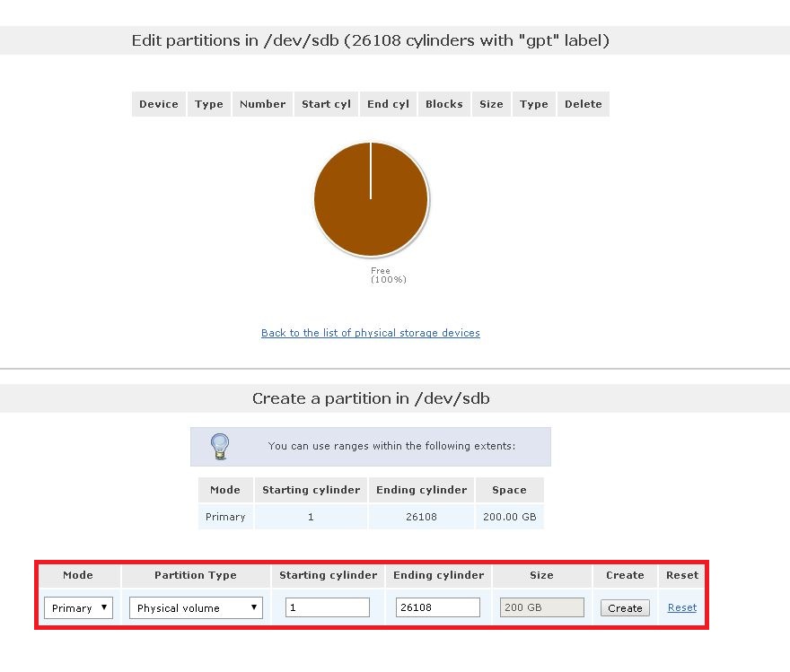Click the light bulb hint icon
Image resolution: width=790 pixels, height=672 pixels.
[x=220, y=447]
